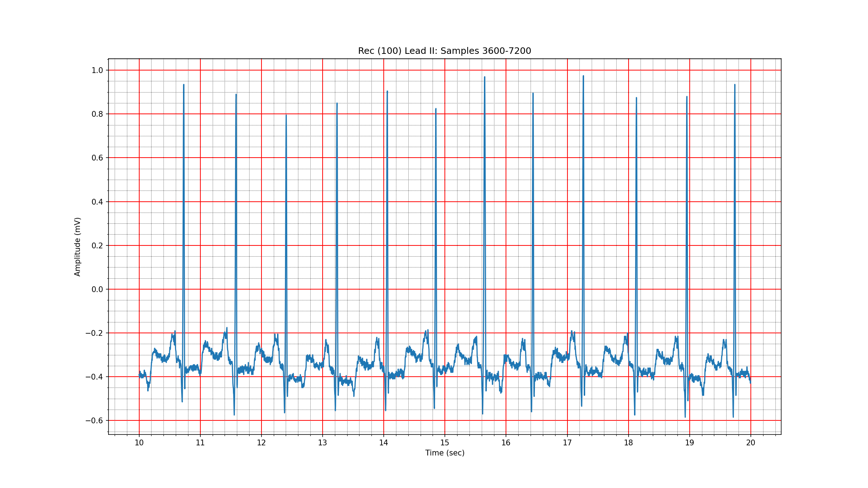Click the x-axis tick label 19
The image size is (868, 488).
[689, 443]
